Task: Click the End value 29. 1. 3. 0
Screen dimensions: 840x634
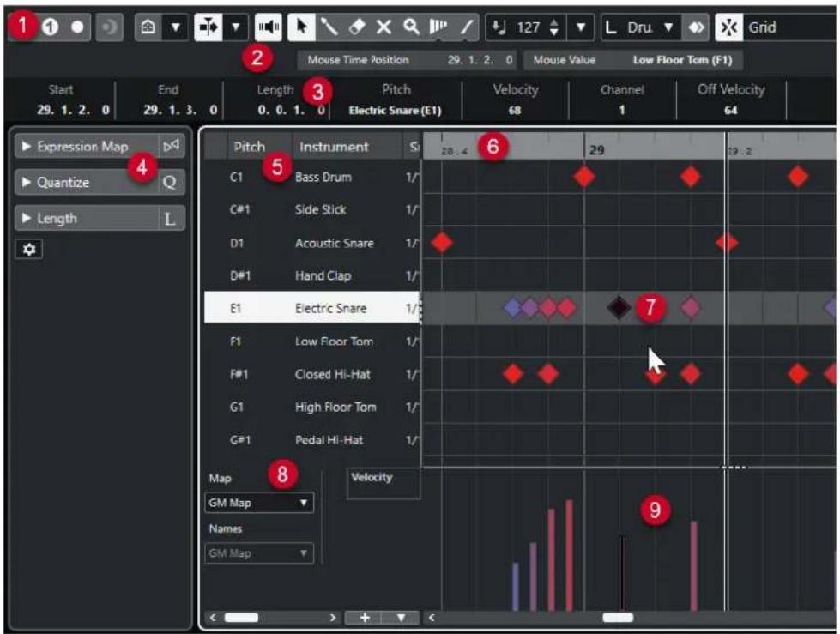Action: 180,111
